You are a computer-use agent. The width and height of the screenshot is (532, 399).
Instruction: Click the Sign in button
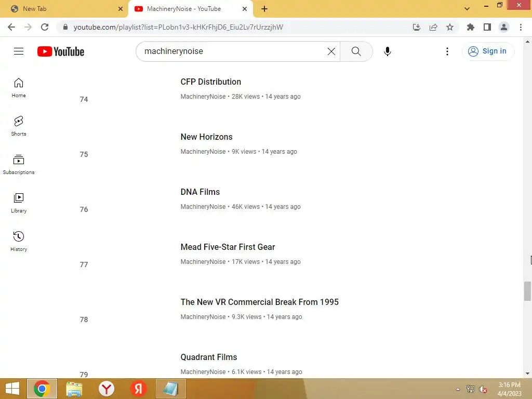488,51
